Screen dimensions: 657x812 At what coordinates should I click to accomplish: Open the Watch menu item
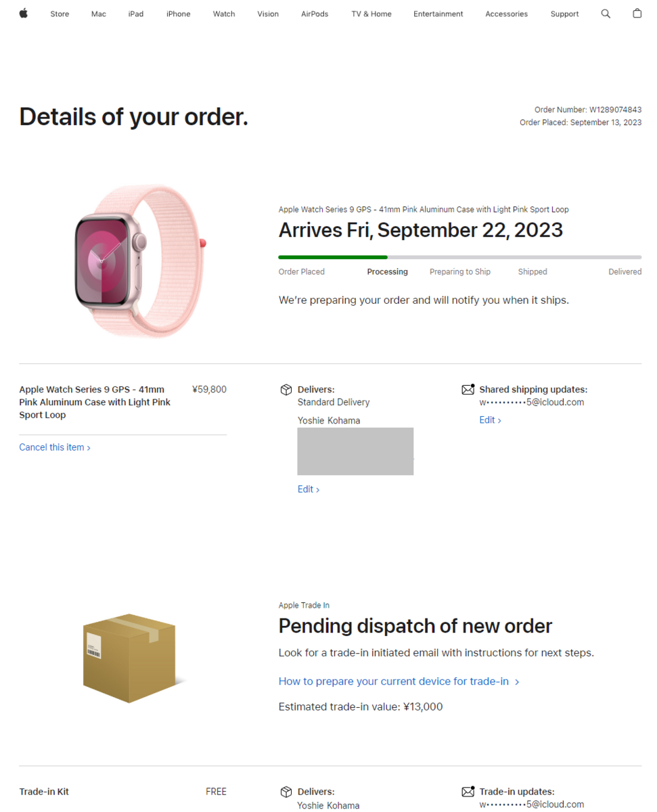(x=223, y=14)
